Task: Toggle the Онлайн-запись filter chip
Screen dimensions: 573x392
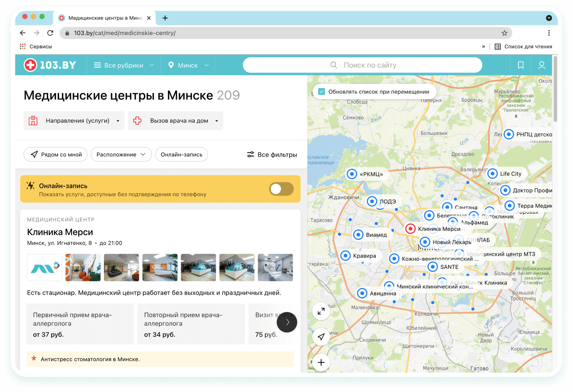Action: pos(182,155)
